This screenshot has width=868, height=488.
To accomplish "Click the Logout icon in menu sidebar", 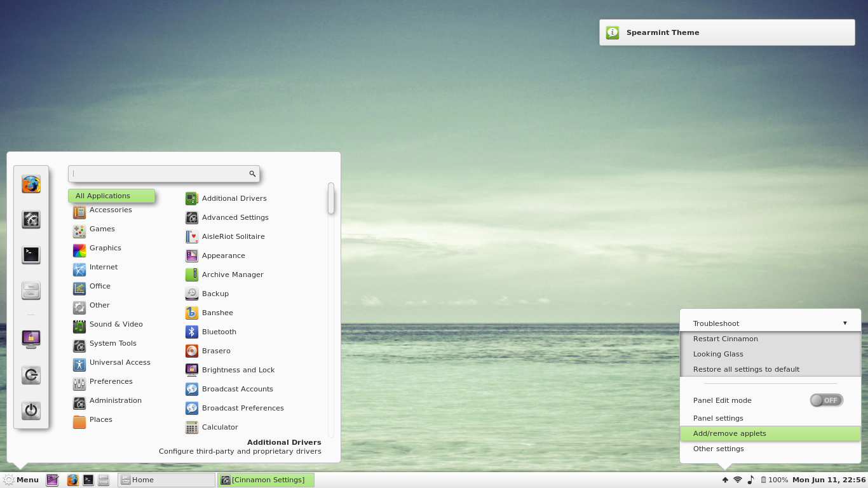I will tap(31, 375).
